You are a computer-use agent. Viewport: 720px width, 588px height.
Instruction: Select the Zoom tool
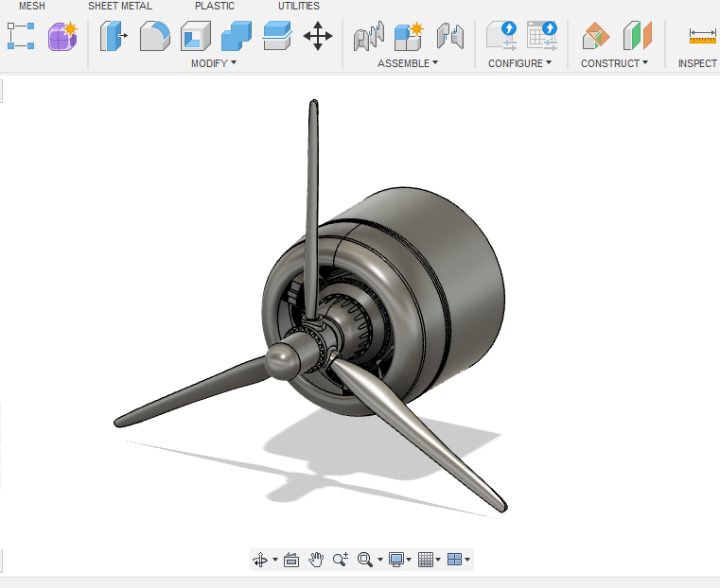click(x=341, y=560)
